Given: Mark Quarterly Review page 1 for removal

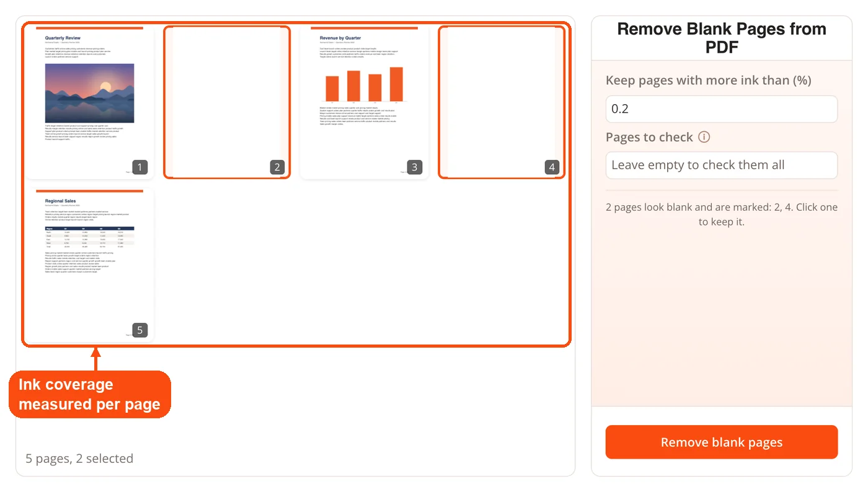Looking at the screenshot, I should (89, 102).
